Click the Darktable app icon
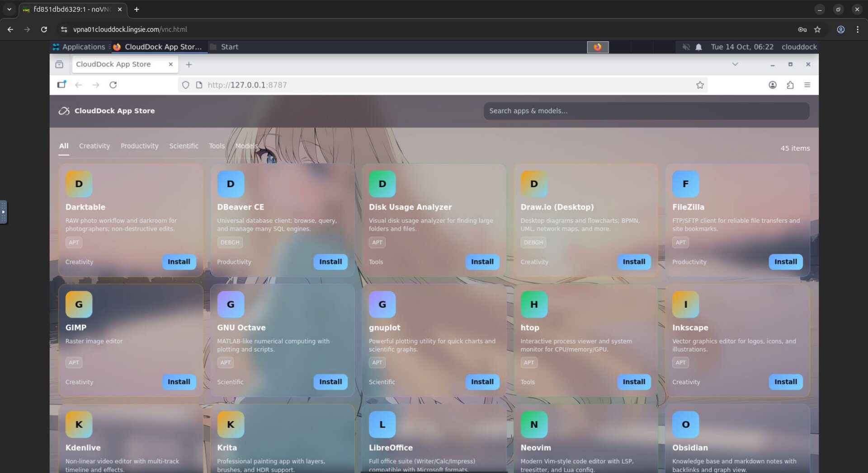This screenshot has width=868, height=473. tap(78, 183)
